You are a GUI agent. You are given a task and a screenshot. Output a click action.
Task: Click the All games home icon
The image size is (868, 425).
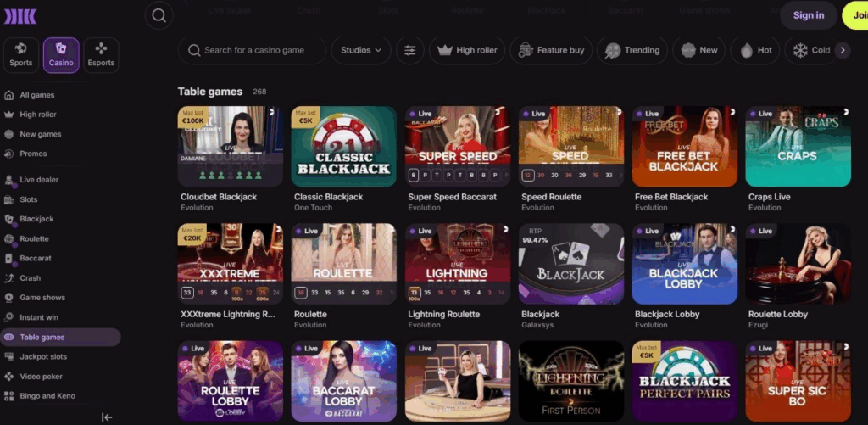(8, 95)
